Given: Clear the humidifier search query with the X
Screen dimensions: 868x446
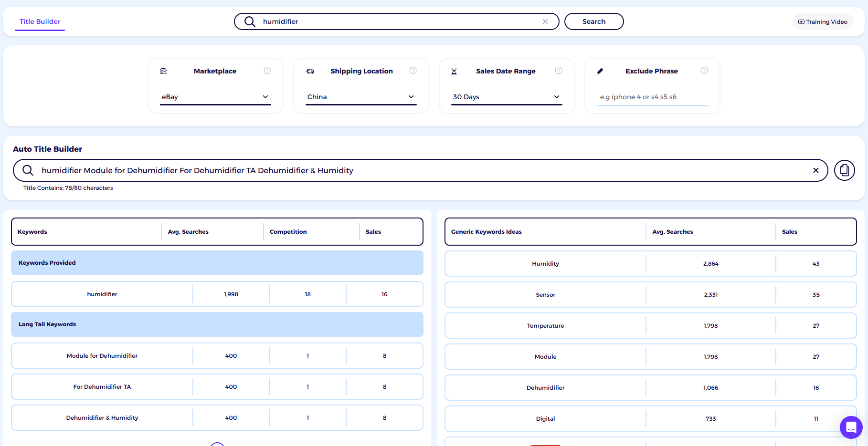Looking at the screenshot, I should point(545,21).
